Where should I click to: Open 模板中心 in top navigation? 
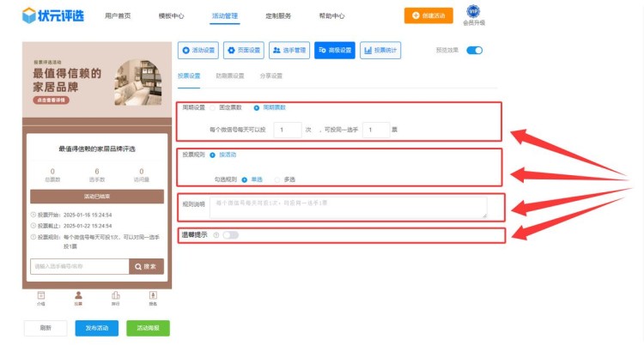171,15
